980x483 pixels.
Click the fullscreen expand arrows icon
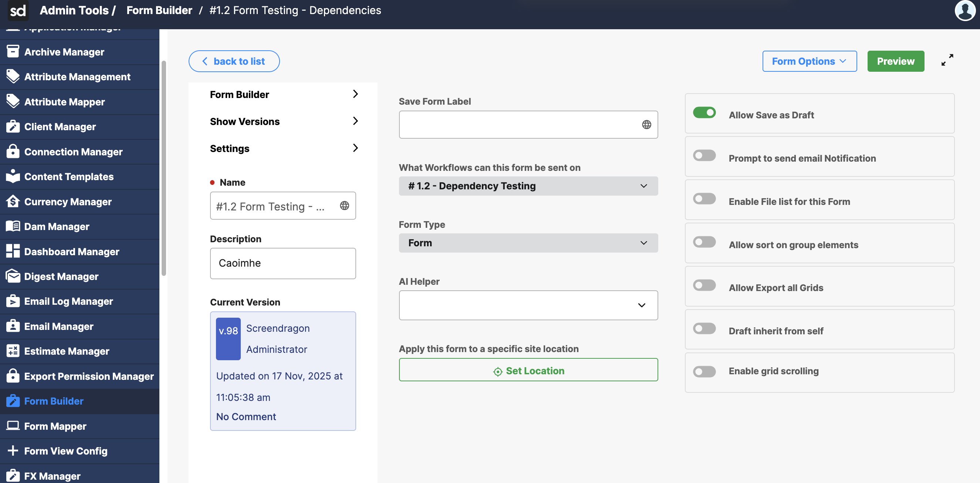(947, 60)
